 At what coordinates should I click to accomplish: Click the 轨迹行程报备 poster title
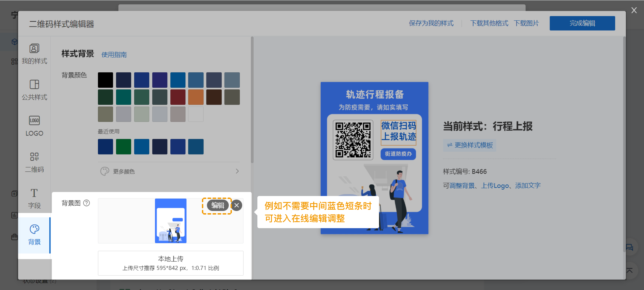tap(375, 94)
